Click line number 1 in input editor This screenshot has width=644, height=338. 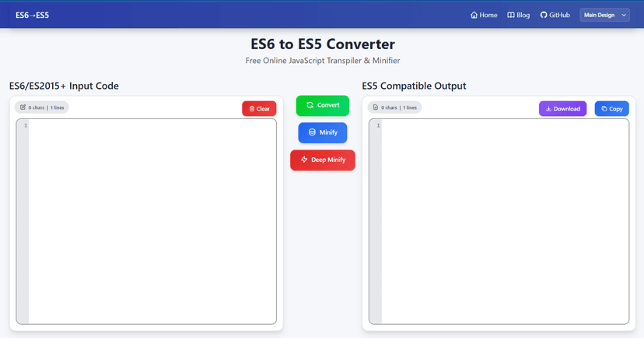tap(26, 125)
